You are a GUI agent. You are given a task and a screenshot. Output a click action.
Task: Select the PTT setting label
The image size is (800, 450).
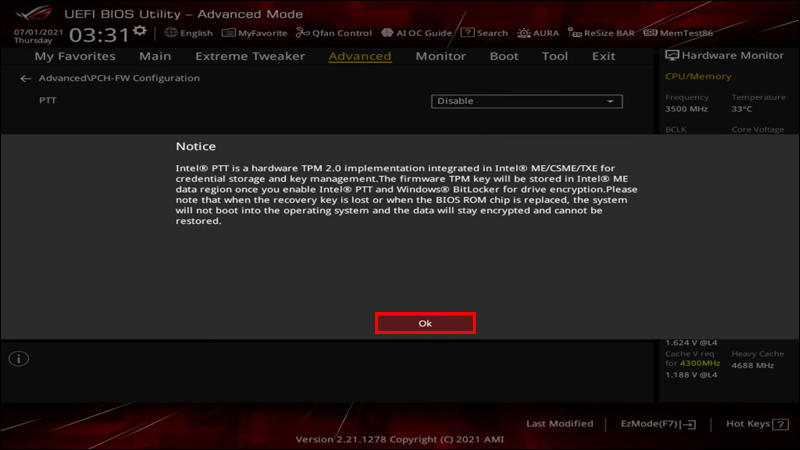point(48,101)
